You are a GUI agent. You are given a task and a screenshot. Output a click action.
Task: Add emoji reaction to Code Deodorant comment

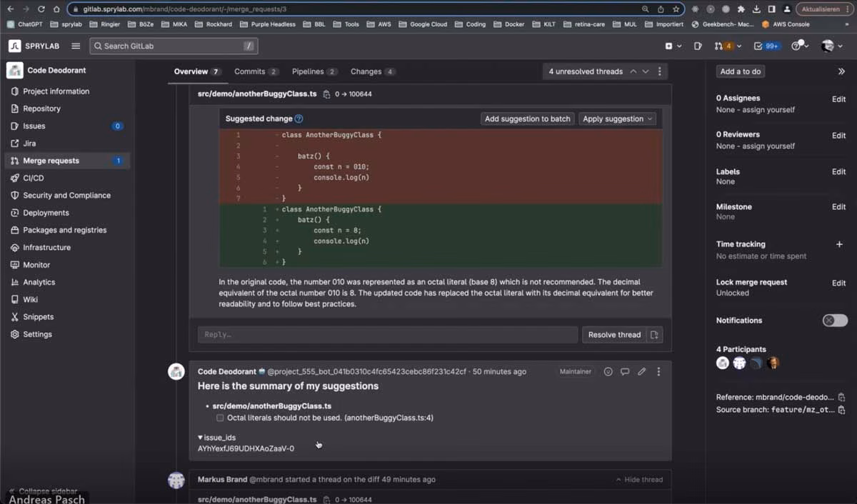[608, 371]
